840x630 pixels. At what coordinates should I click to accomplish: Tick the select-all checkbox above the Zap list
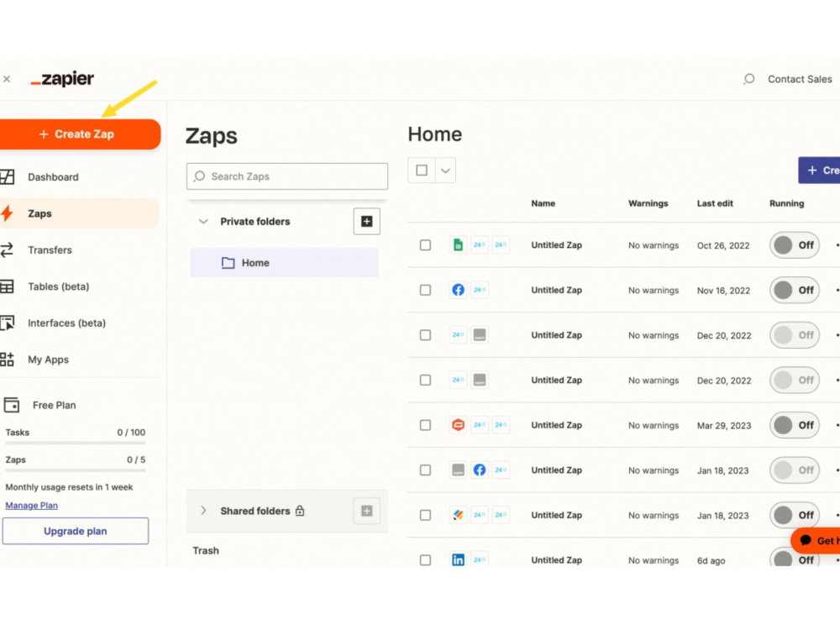[422, 171]
